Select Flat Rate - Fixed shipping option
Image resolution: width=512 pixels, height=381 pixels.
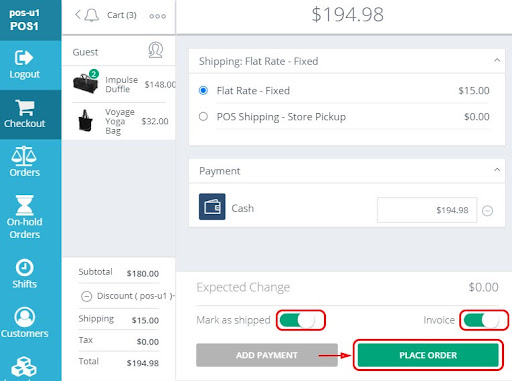203,90
